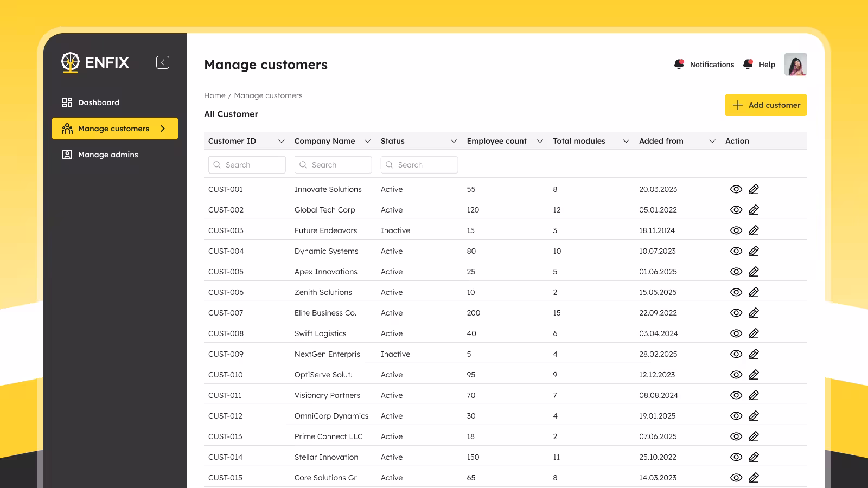Screen dimensions: 868x488
Task: Open edit for Zenith Solutions
Action: coord(754,292)
